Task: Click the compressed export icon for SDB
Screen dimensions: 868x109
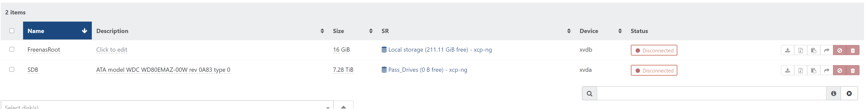Action: [800, 71]
